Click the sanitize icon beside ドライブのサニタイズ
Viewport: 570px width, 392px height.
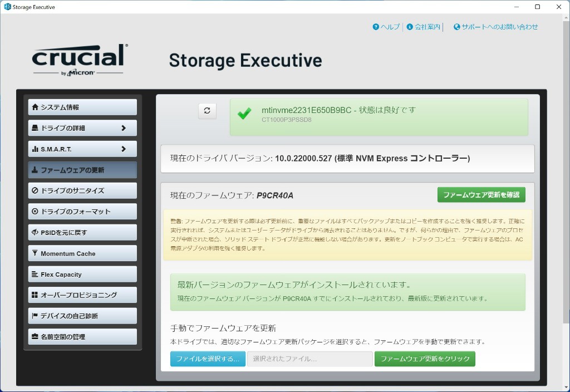point(35,190)
